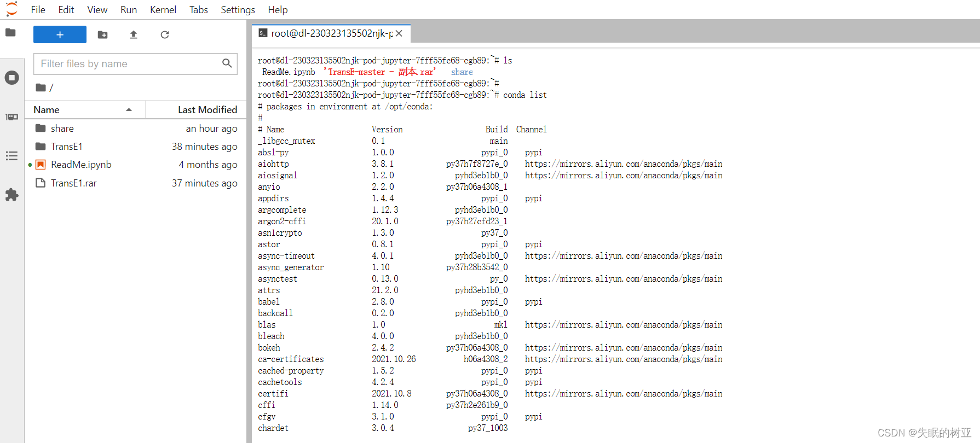Screen dimensions: 980x443
Task: Click the 'bokeh' package name
Action: [269, 348]
